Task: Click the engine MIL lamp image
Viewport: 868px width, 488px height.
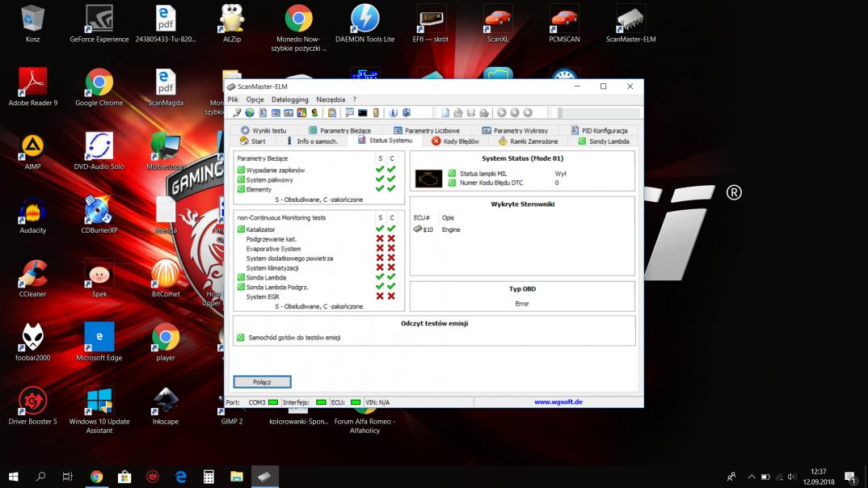Action: point(428,179)
